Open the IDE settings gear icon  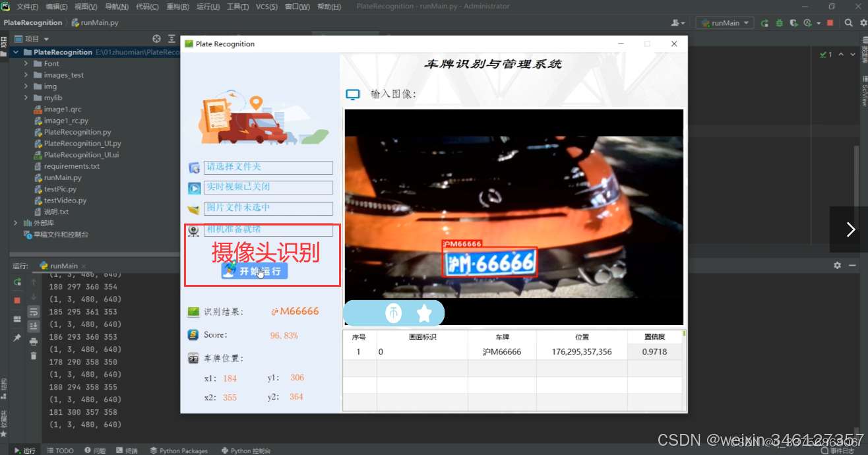click(x=863, y=22)
